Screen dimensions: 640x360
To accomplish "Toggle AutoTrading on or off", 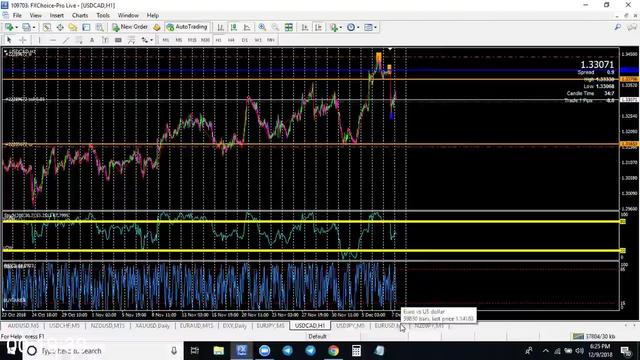I will pyautogui.click(x=187, y=27).
